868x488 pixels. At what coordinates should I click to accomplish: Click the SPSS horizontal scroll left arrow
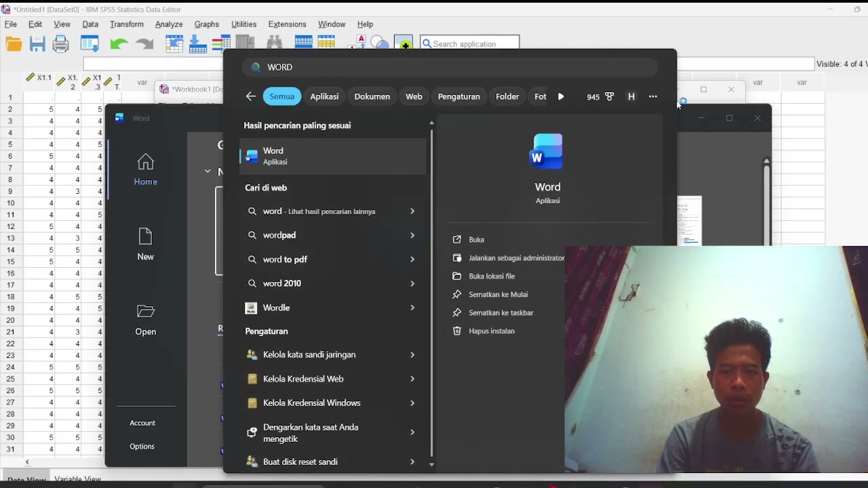tap(27, 462)
